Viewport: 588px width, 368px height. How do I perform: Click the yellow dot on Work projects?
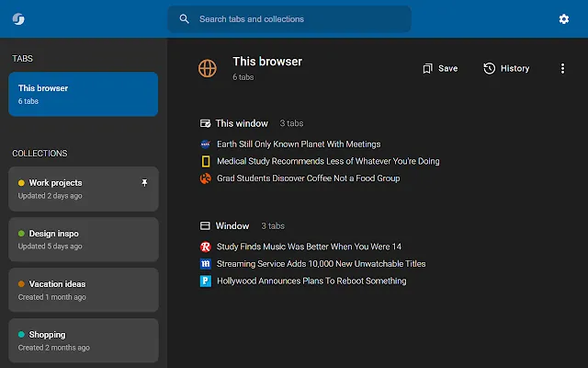(x=21, y=183)
